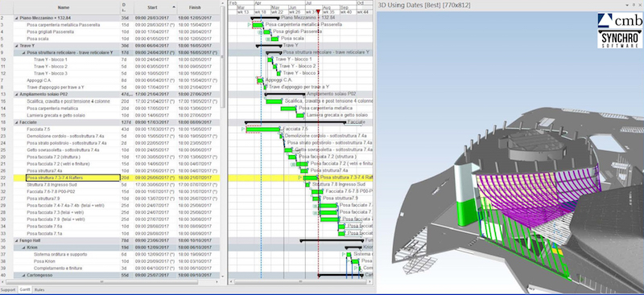Click 20d duration cell of Rafters row

127,178
